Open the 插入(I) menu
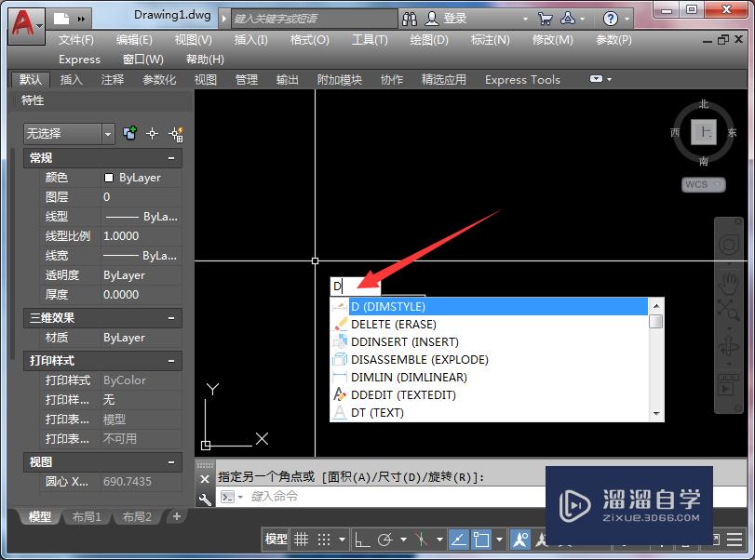 (x=249, y=40)
